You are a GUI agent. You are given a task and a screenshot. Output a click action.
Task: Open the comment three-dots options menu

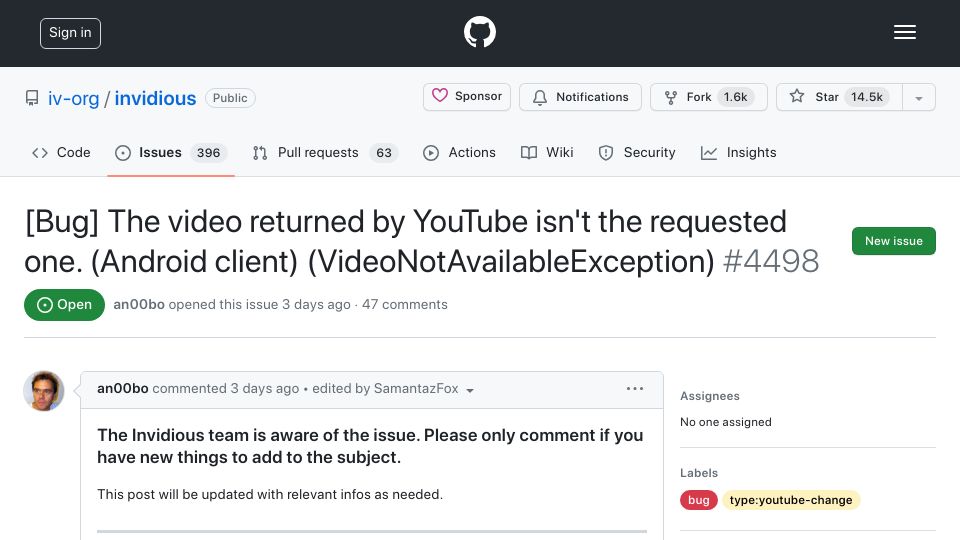pyautogui.click(x=635, y=389)
